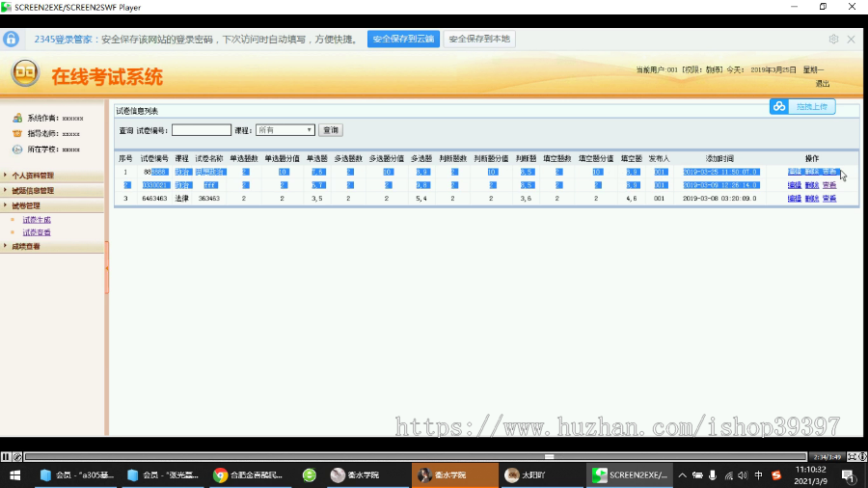Dismiss the password save bar

(x=852, y=39)
